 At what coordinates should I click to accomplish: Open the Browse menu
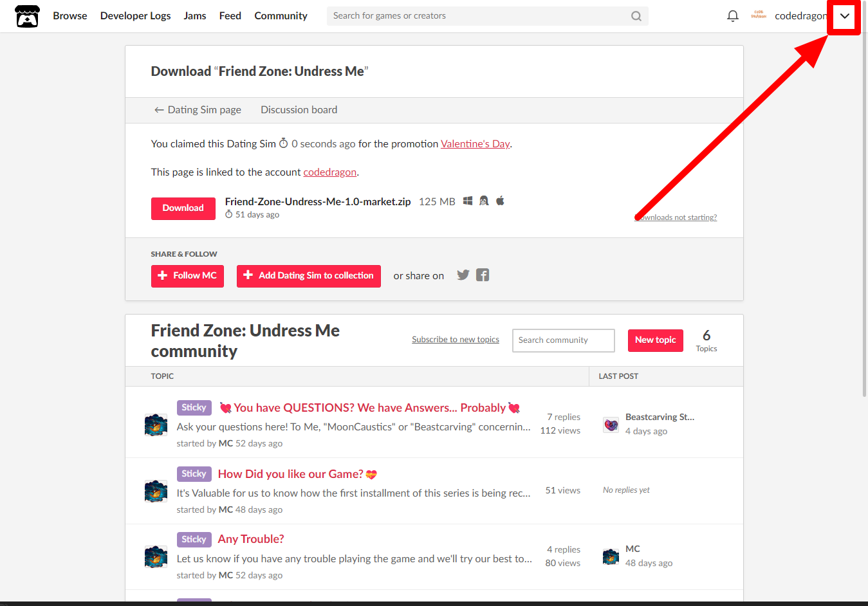click(x=70, y=16)
